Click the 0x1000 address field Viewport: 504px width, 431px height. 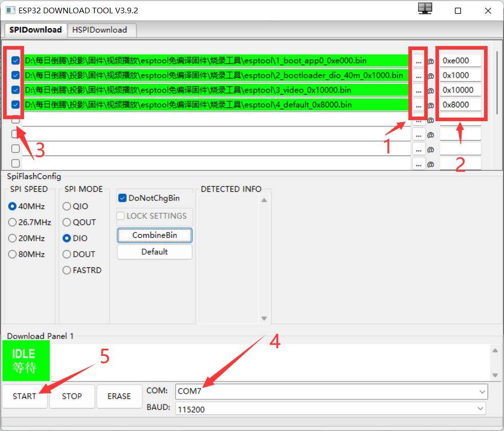point(461,75)
